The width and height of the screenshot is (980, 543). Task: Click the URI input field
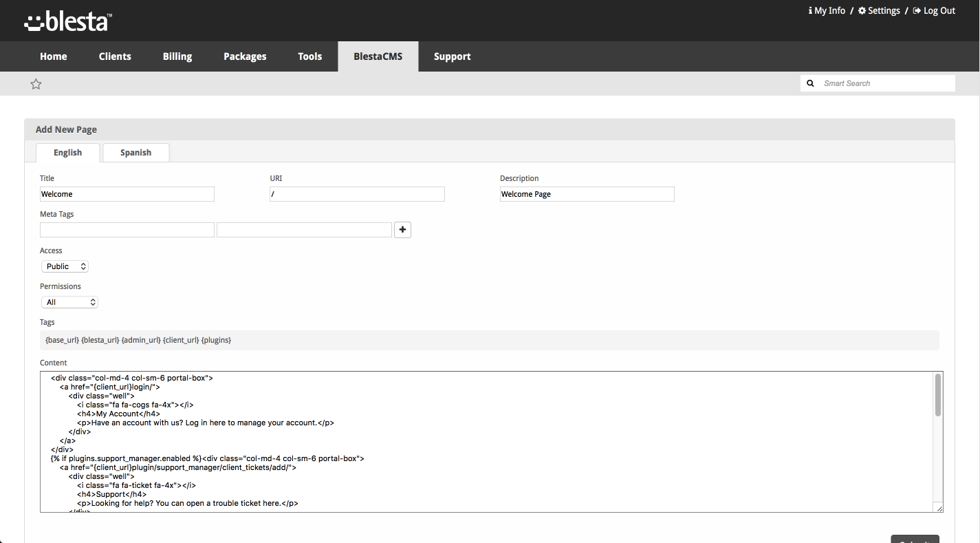point(357,194)
